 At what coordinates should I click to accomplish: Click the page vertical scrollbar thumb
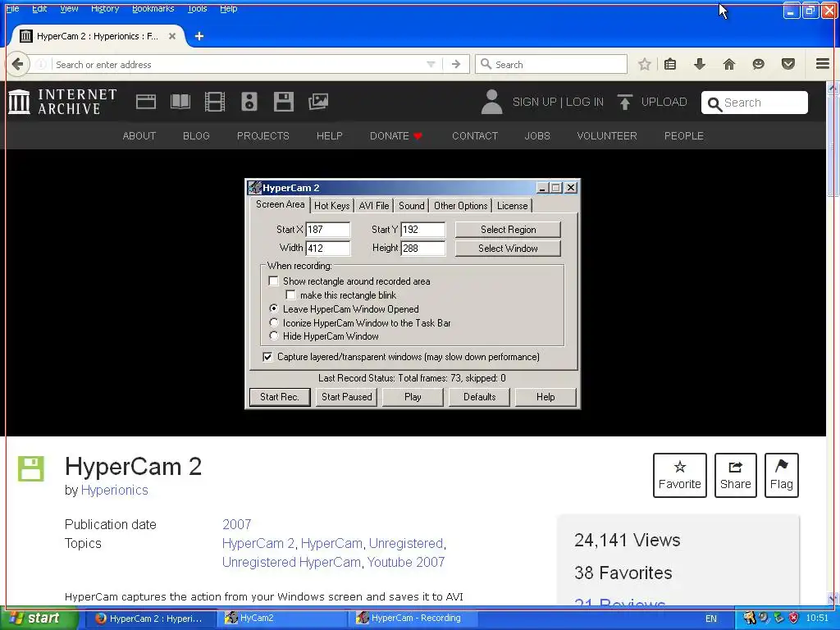point(833,146)
